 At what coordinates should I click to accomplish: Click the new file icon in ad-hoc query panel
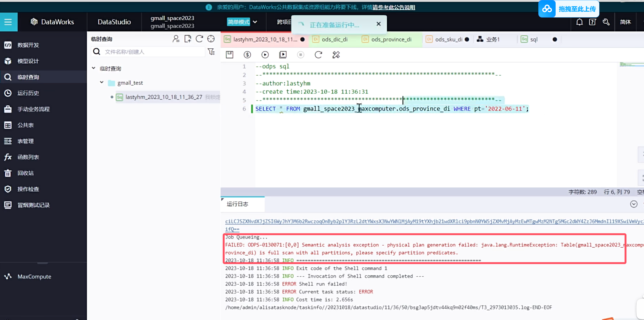point(187,39)
